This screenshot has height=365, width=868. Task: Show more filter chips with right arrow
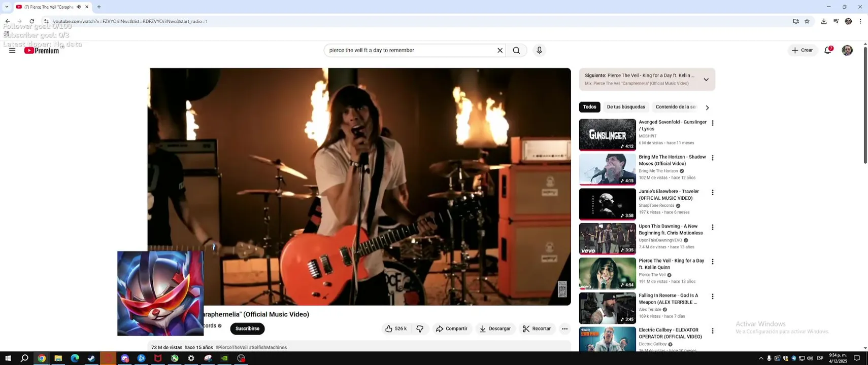pos(707,107)
